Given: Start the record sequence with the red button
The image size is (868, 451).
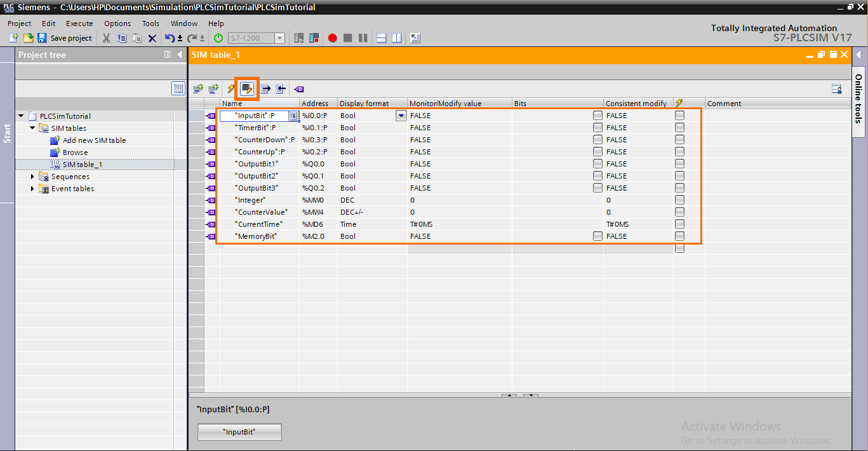Looking at the screenshot, I should click(332, 38).
